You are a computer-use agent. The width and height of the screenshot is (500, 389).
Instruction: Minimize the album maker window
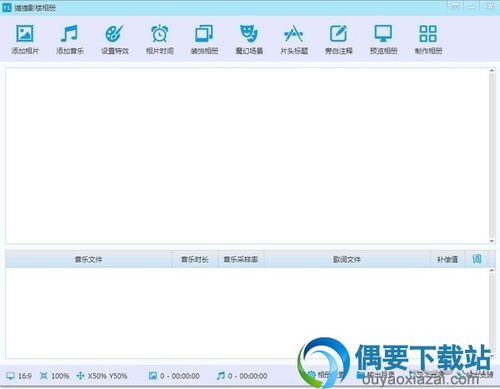472,6
